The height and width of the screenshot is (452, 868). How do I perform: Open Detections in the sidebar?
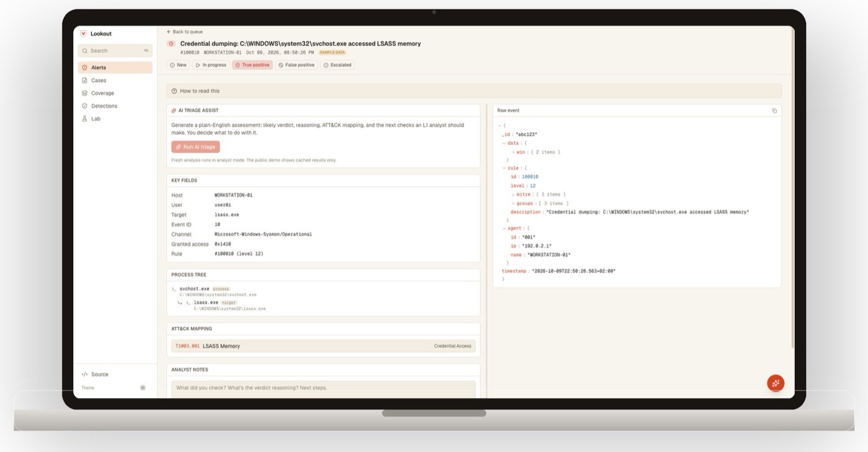115,106
